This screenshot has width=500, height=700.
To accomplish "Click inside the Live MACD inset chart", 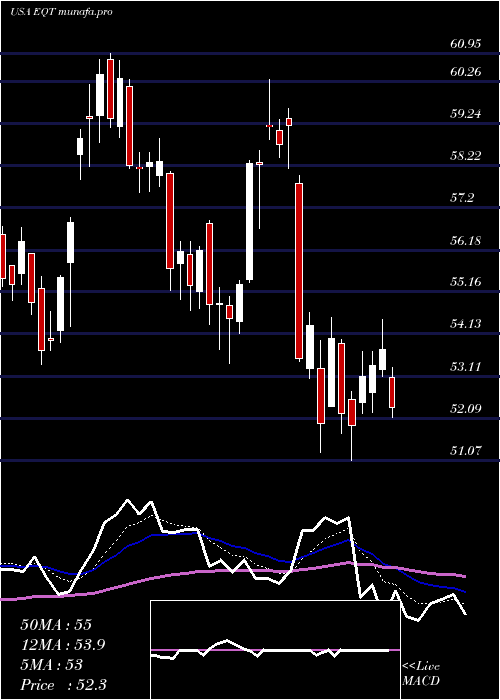I will tap(275, 650).
